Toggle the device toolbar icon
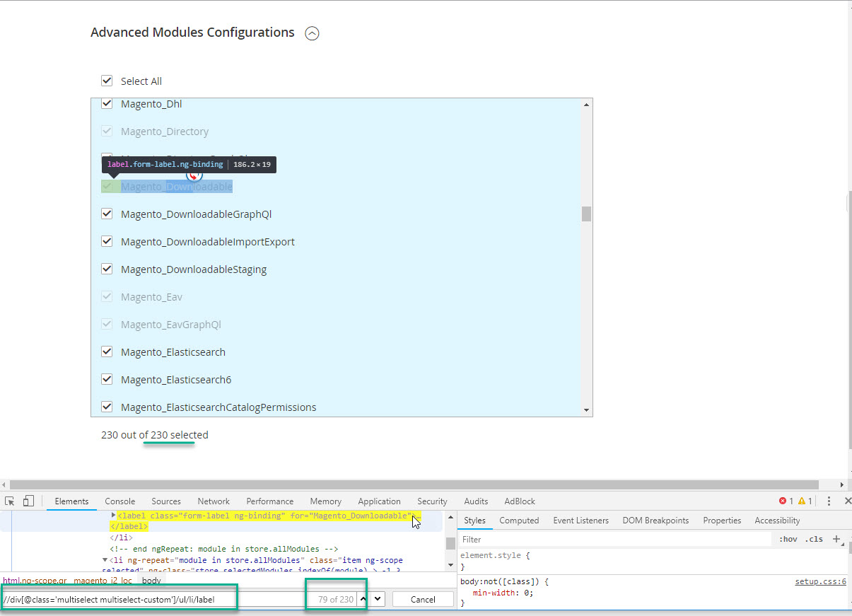Viewport: 852px width, 616px height. [28, 501]
